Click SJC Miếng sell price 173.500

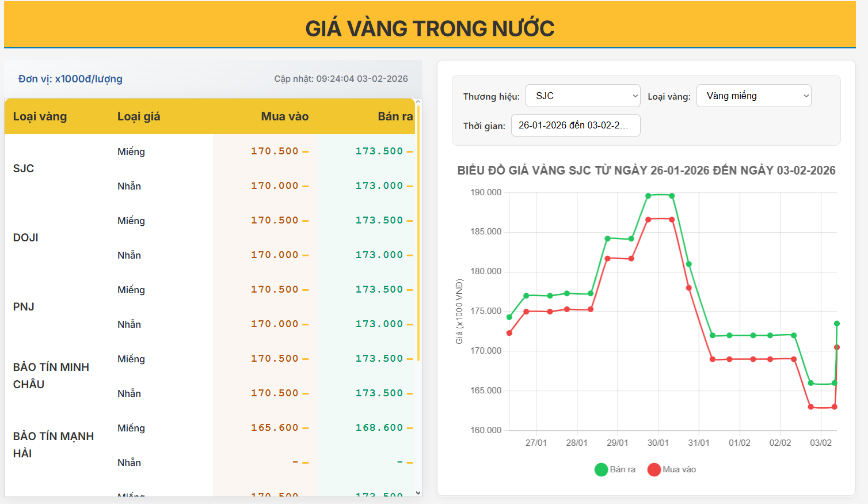[379, 151]
